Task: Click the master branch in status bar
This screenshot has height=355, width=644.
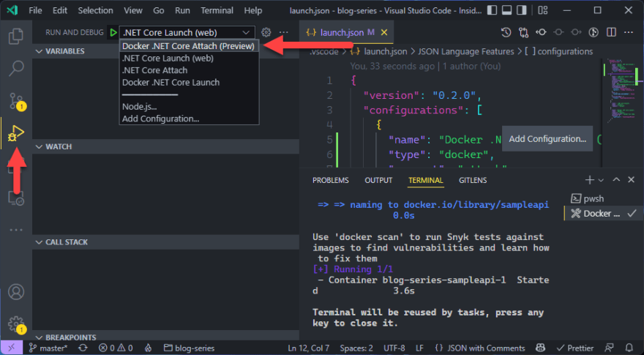Action: (x=48, y=348)
